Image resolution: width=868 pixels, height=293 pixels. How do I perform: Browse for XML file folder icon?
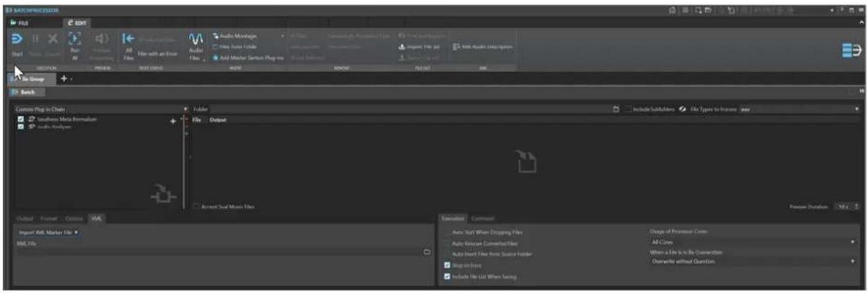(427, 252)
